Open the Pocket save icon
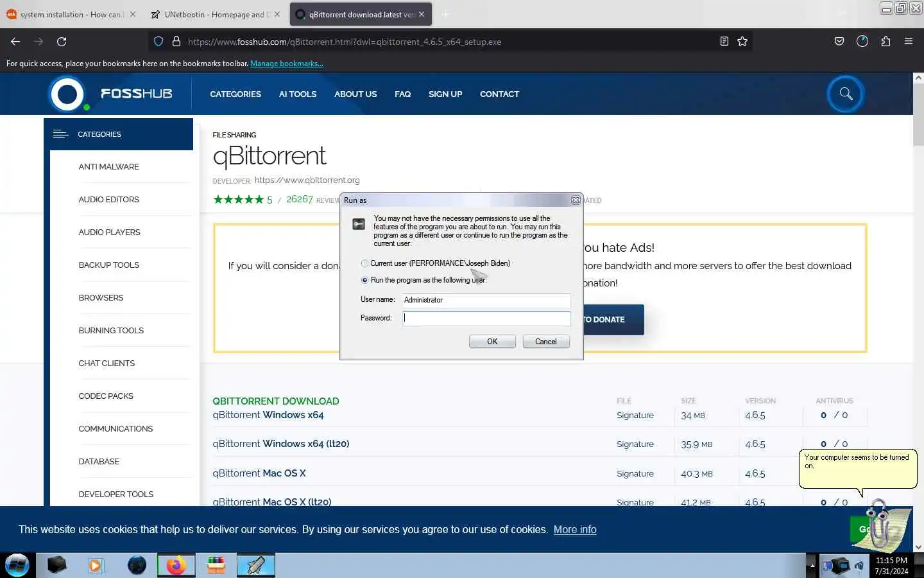This screenshot has height=578, width=924. (x=839, y=41)
